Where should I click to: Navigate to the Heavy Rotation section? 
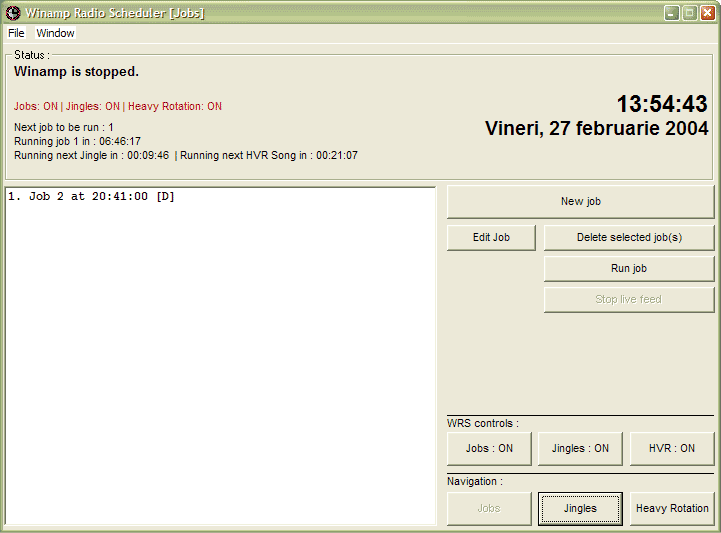coord(672,509)
